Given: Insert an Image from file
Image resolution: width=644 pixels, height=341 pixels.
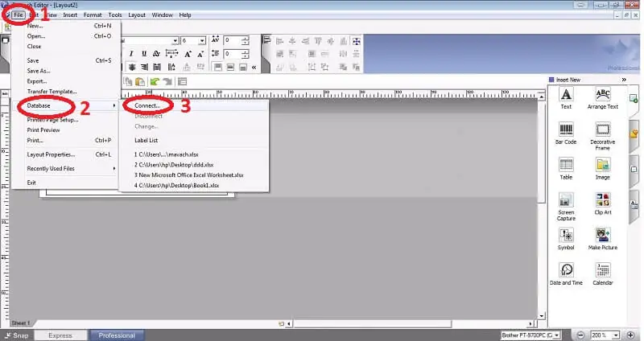Looking at the screenshot, I should click(602, 169).
